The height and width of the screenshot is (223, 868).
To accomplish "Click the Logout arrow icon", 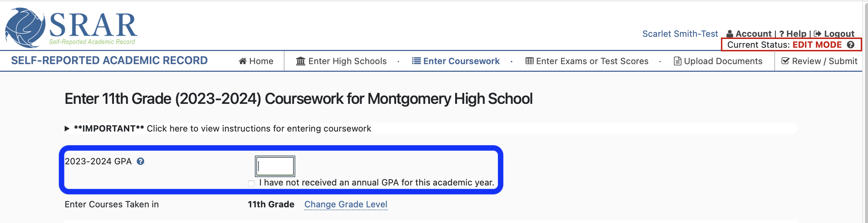I will (x=817, y=34).
